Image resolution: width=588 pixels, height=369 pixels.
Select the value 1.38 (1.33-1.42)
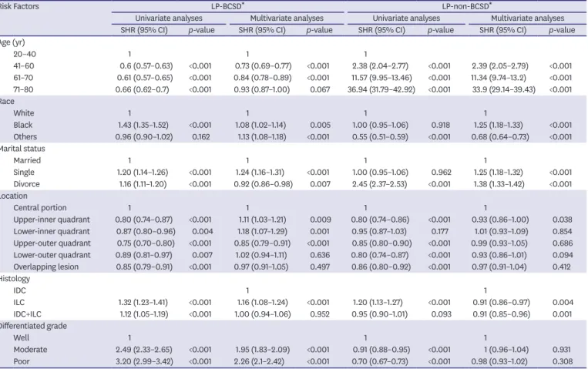(x=499, y=184)
